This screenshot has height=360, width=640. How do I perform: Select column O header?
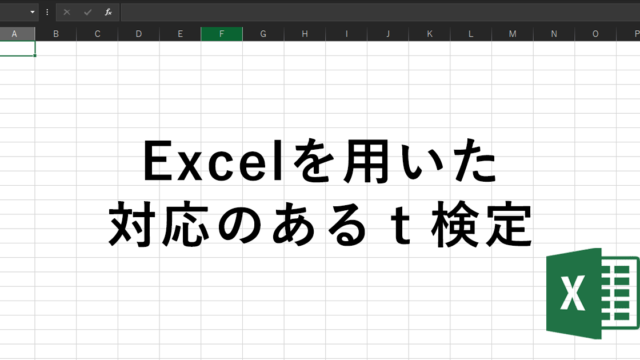click(x=596, y=34)
